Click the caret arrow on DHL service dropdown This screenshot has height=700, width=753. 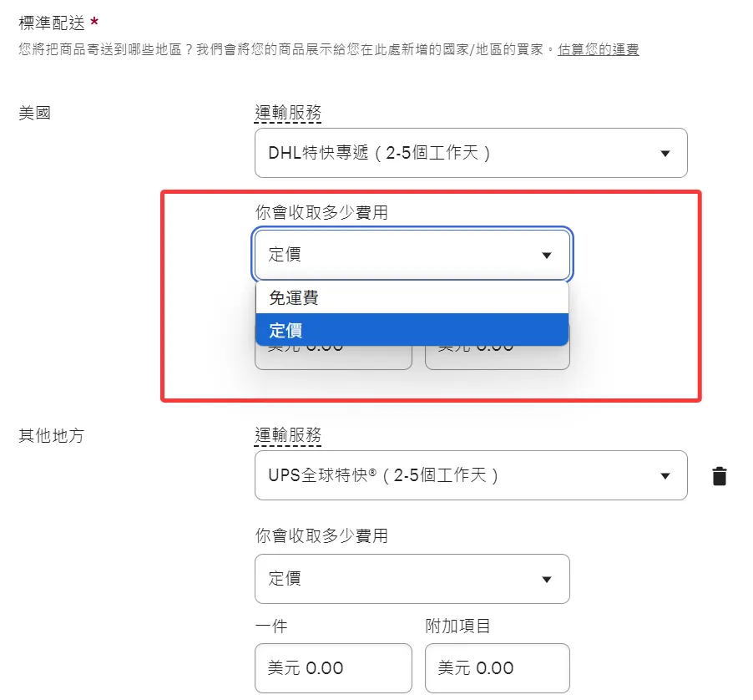pos(665,154)
